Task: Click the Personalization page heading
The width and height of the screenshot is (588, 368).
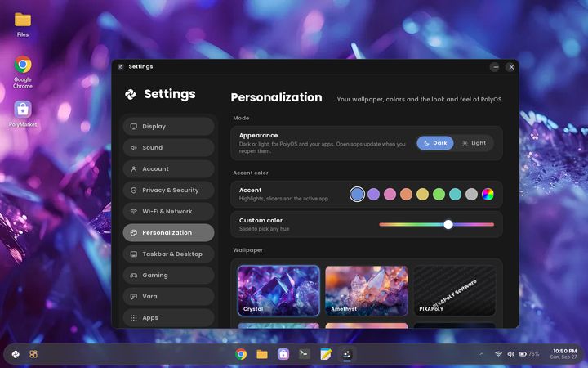Action: pos(276,97)
